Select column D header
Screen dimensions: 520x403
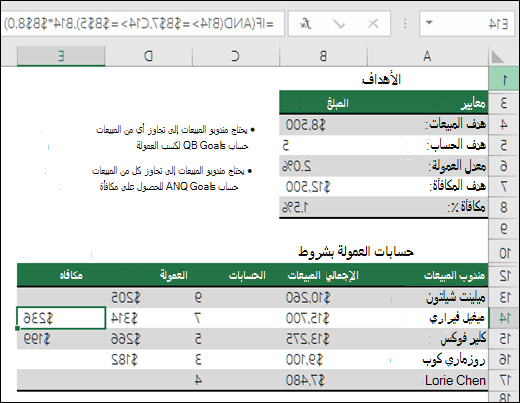pyautogui.click(x=149, y=56)
